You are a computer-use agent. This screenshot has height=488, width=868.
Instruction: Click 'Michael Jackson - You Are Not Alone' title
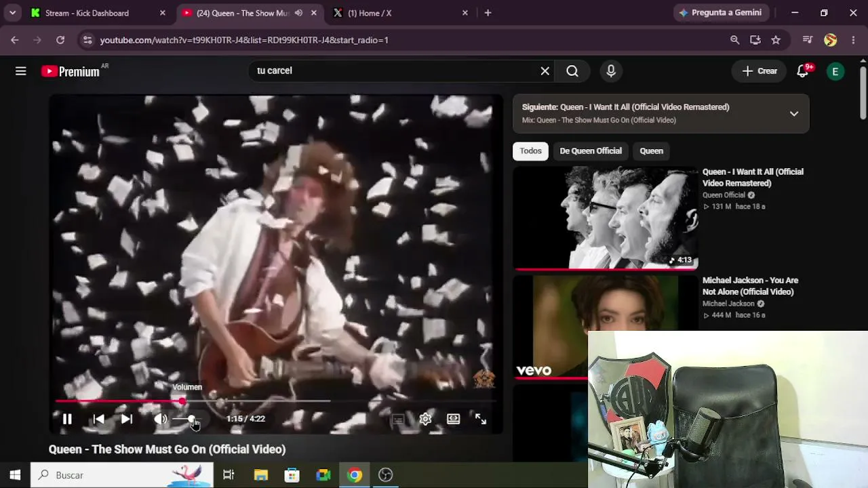[750, 286]
